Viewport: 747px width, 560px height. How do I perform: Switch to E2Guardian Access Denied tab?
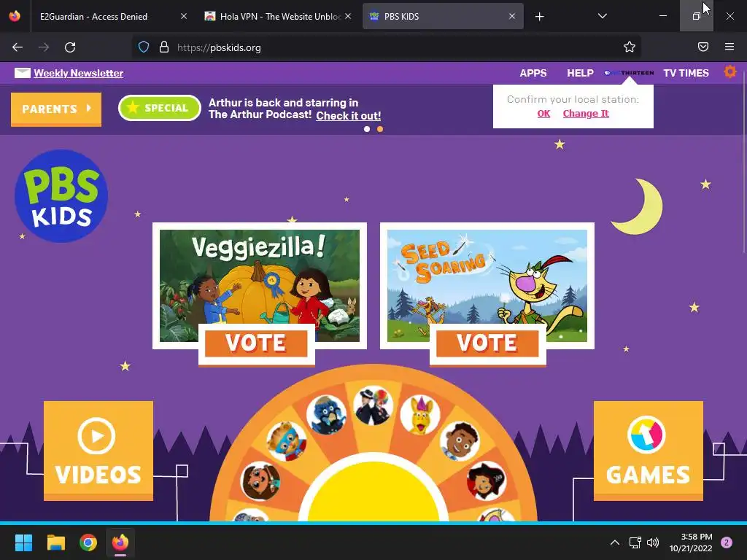point(111,16)
